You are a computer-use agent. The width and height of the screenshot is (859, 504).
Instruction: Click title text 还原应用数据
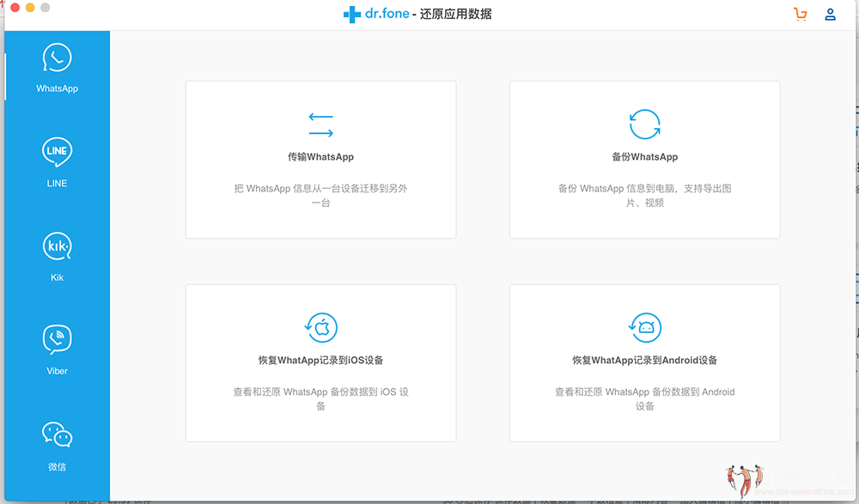tap(456, 15)
